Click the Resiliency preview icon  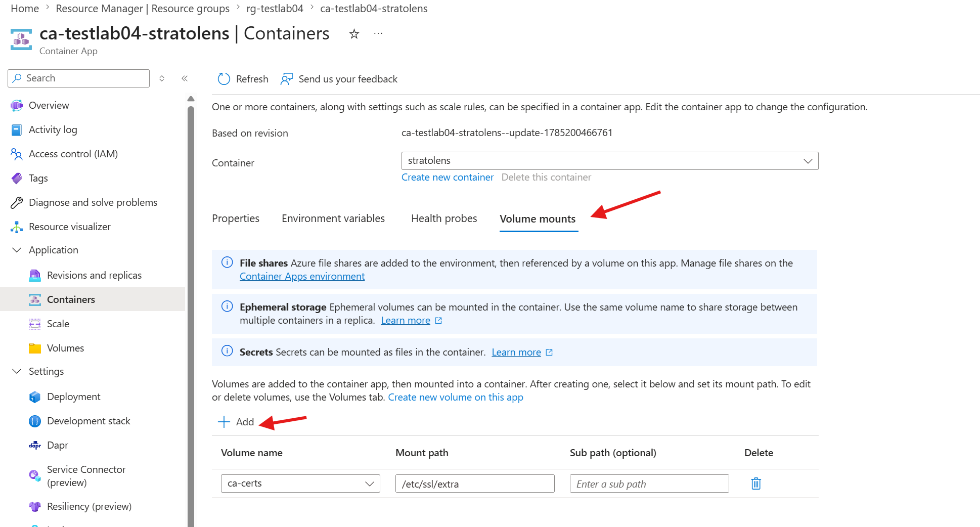point(35,506)
